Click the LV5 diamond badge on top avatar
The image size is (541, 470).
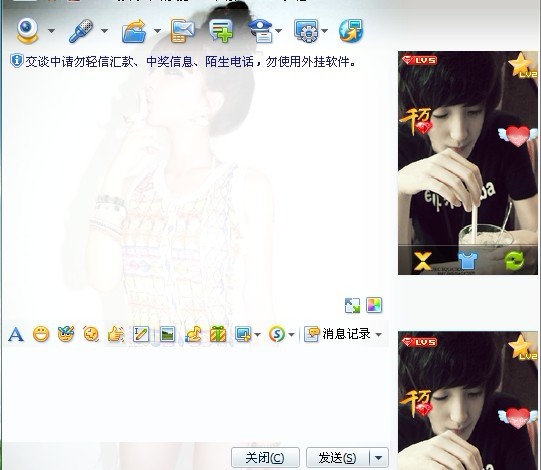pyautogui.click(x=420, y=60)
